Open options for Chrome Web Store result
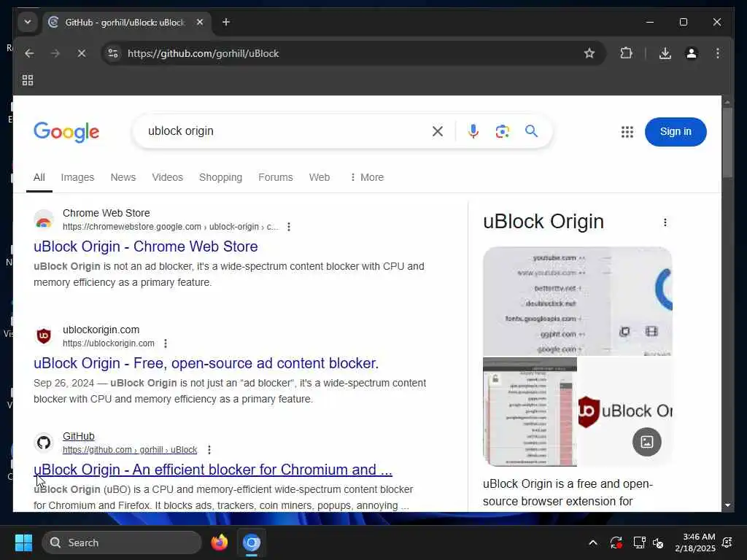The height and width of the screenshot is (560, 747). tap(289, 227)
